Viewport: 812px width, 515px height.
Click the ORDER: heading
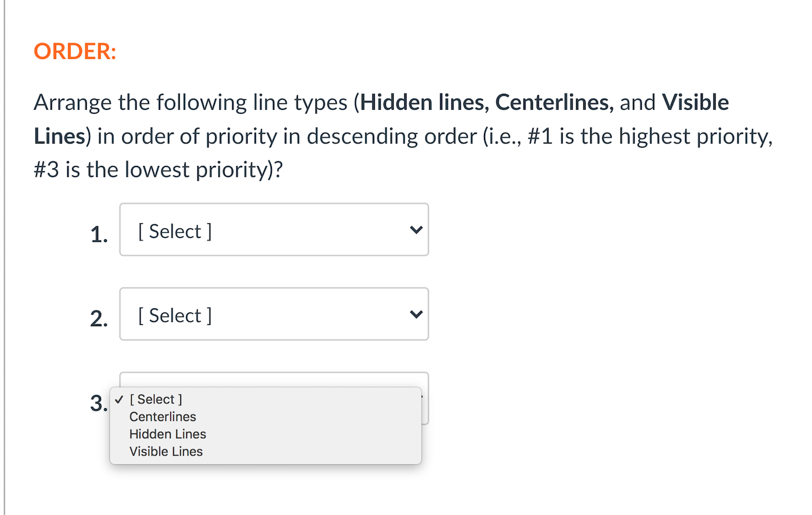(x=74, y=51)
